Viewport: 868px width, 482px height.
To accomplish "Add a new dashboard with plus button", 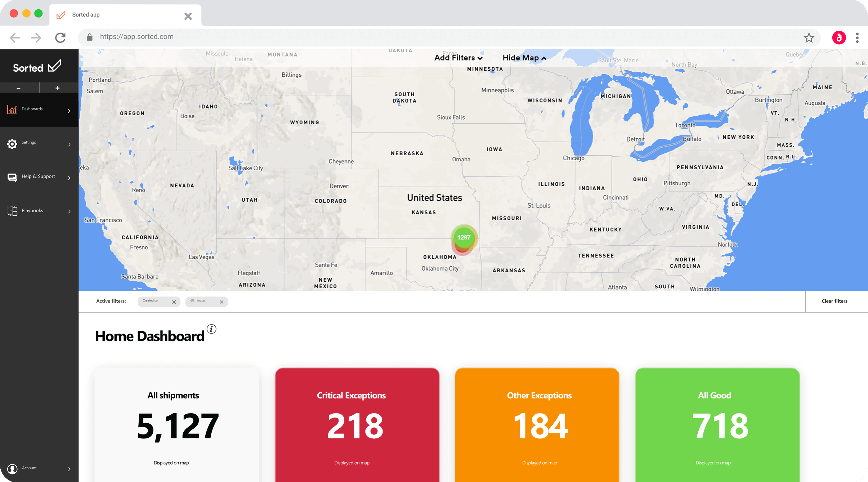I will pos(58,89).
